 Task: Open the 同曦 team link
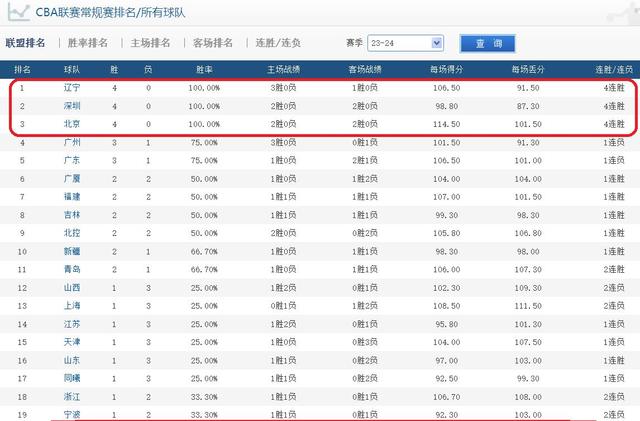pos(72,378)
